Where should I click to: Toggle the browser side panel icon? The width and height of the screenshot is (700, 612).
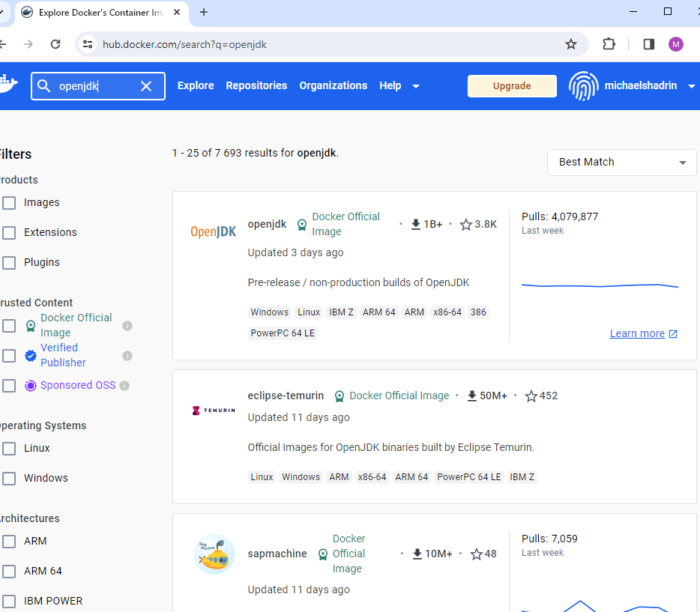click(648, 44)
